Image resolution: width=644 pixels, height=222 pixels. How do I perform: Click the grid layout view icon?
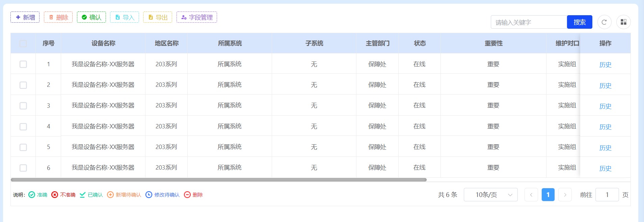coord(623,22)
